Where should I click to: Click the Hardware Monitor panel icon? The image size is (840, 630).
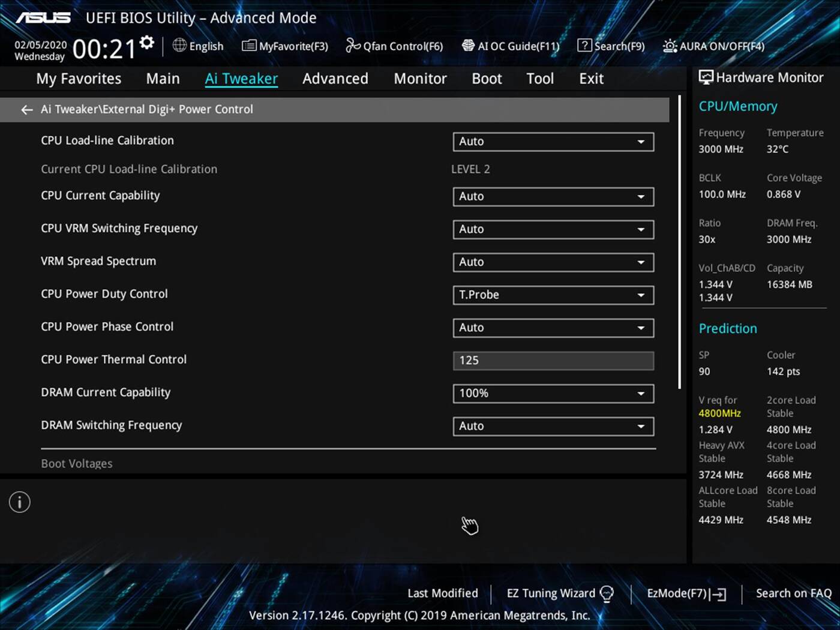(706, 77)
